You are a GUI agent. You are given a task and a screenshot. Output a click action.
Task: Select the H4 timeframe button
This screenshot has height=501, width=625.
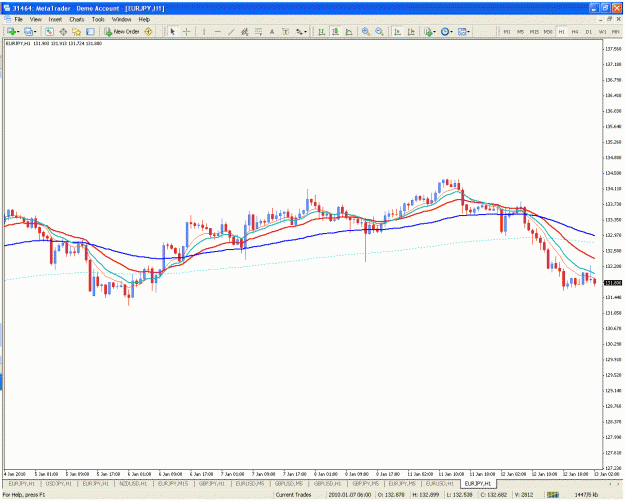coord(575,31)
